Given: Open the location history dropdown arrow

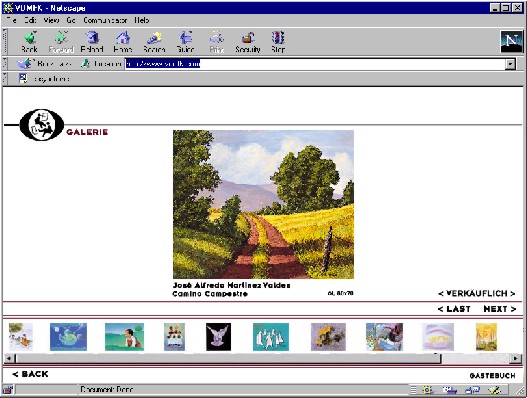Looking at the screenshot, I should 510,64.
